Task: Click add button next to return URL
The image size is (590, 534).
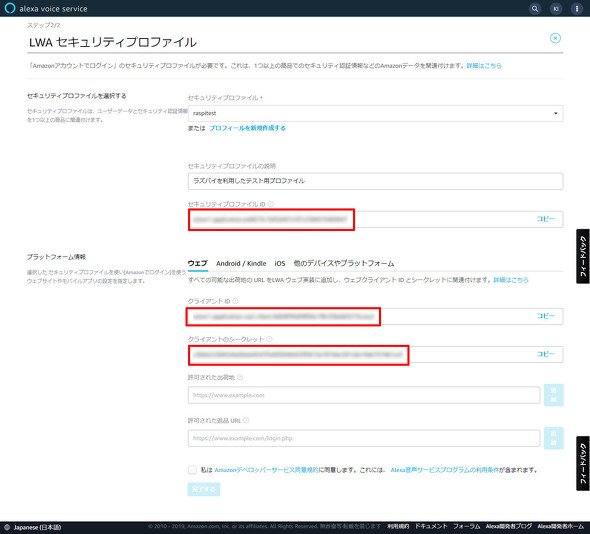Action: tap(554, 438)
